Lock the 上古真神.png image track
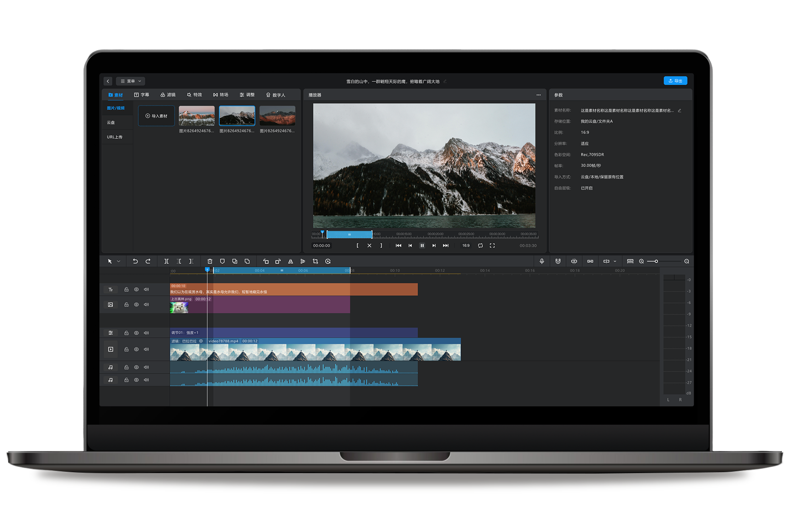 [126, 305]
